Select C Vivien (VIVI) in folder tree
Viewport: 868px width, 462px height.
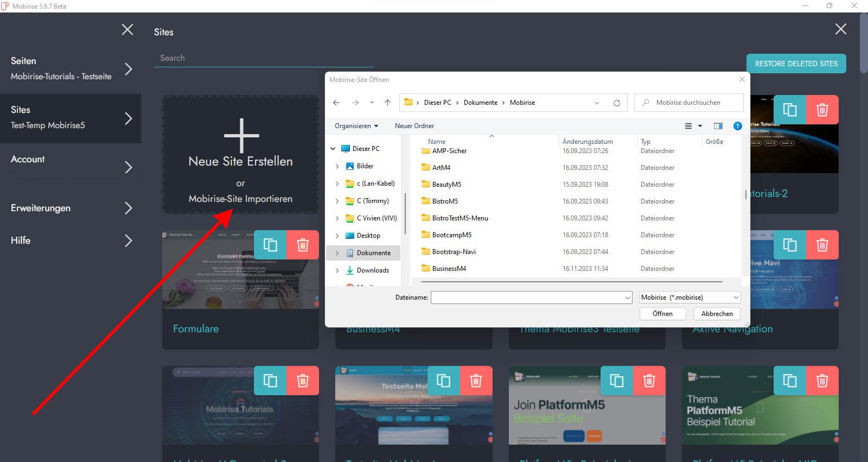tap(376, 218)
